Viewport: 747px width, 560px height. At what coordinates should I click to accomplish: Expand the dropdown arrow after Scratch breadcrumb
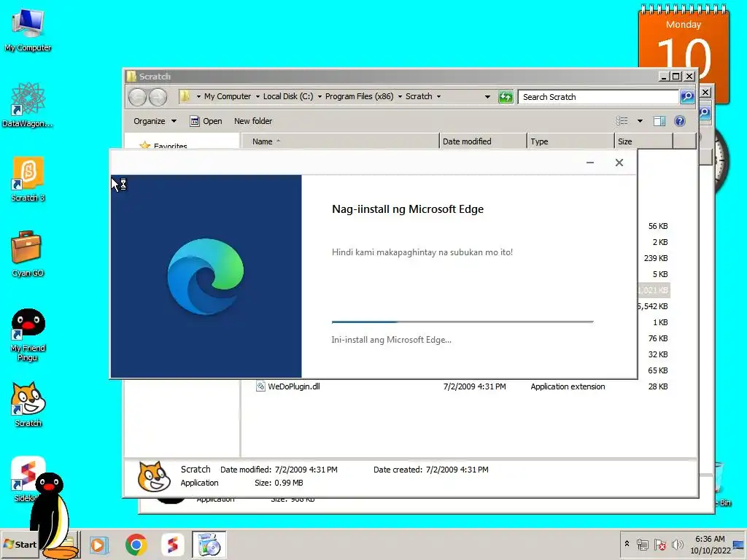(x=438, y=97)
